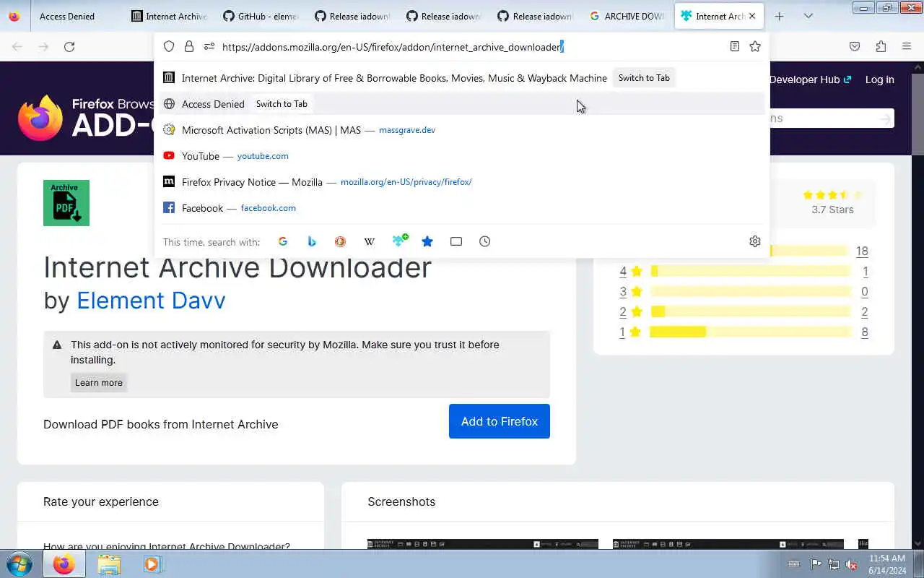Viewport: 924px width, 578px height.
Task: Click the muted volume tray icon
Action: point(852,564)
